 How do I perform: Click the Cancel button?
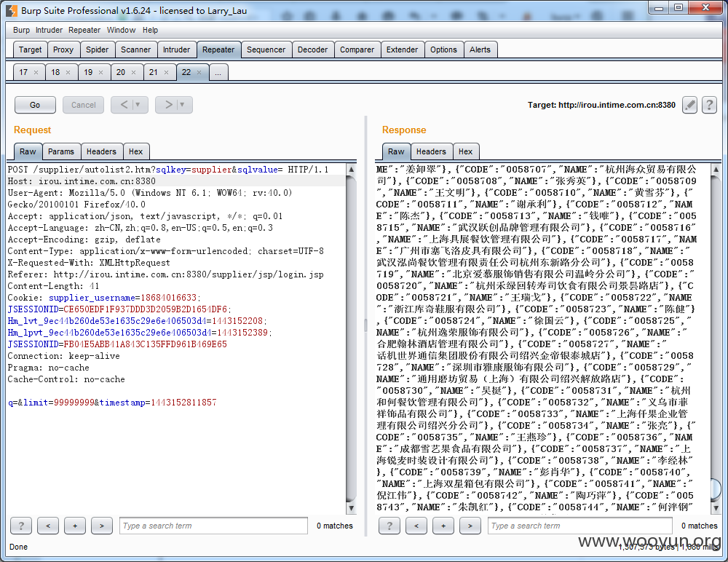coord(84,105)
